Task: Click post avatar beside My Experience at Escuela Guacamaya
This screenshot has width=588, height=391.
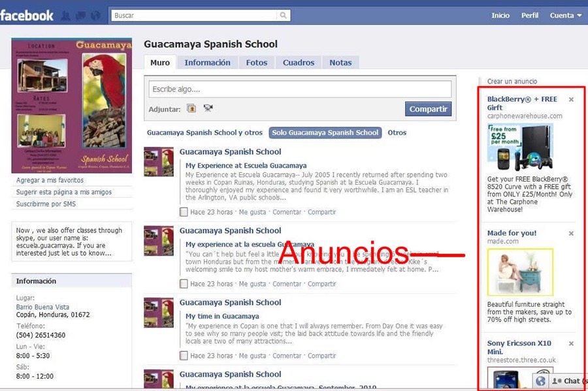Action: click(x=159, y=161)
